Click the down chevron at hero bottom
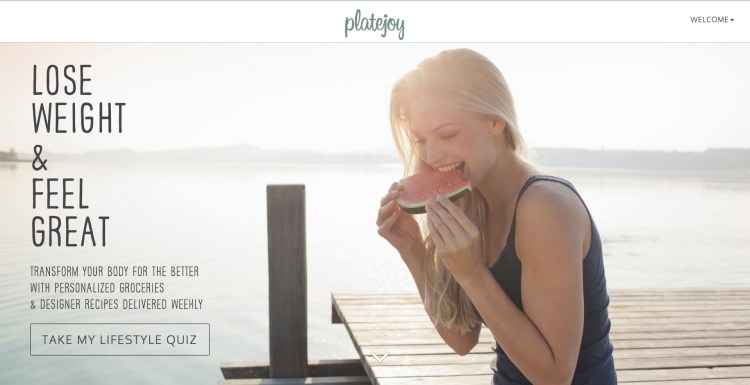 [380, 357]
